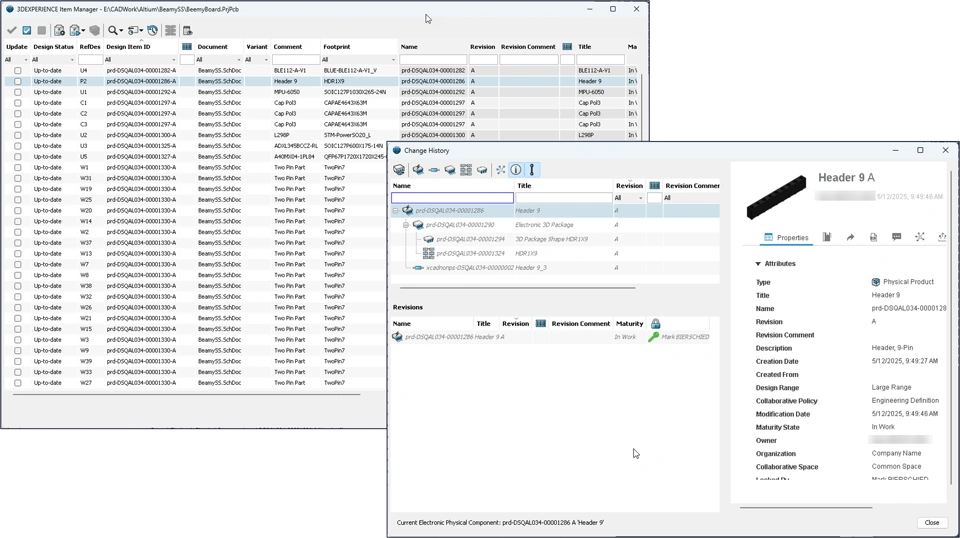The width and height of the screenshot is (960, 538).
Task: Click the lock icon in Revisions header
Action: (x=656, y=323)
